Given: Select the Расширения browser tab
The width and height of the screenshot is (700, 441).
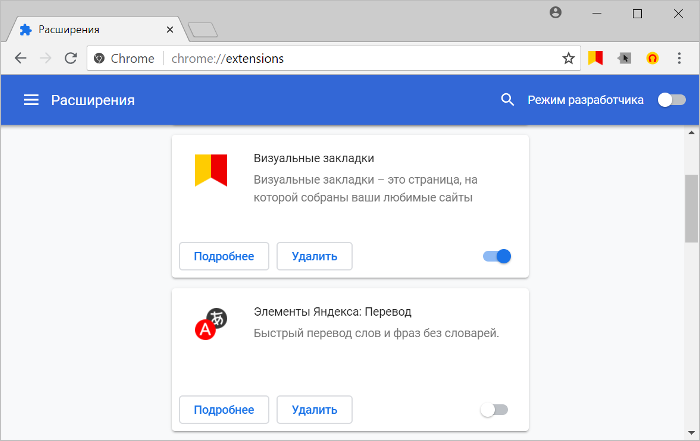Looking at the screenshot, I should point(96,29).
